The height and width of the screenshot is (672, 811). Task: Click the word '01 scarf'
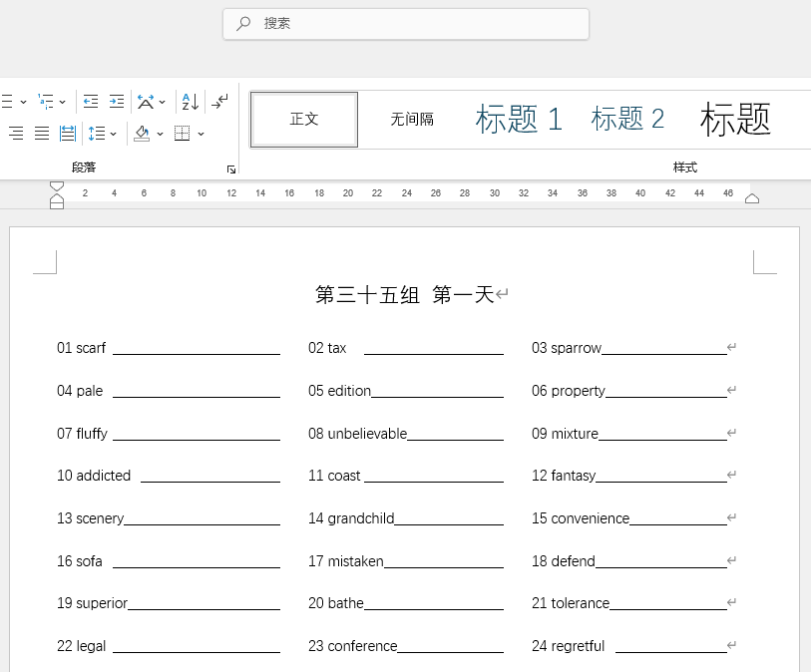81,348
